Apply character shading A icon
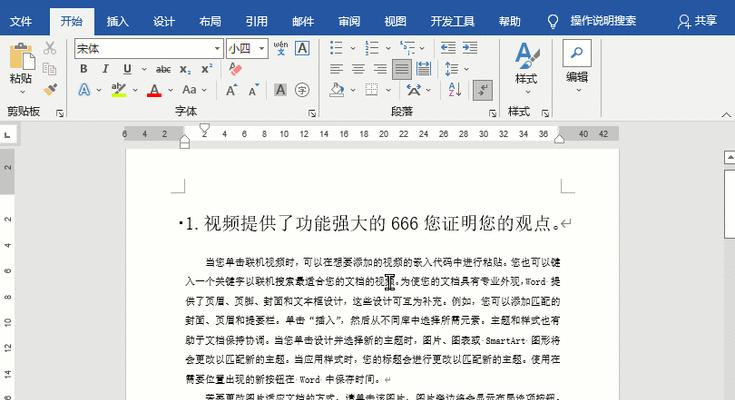735x400 pixels. (280, 90)
